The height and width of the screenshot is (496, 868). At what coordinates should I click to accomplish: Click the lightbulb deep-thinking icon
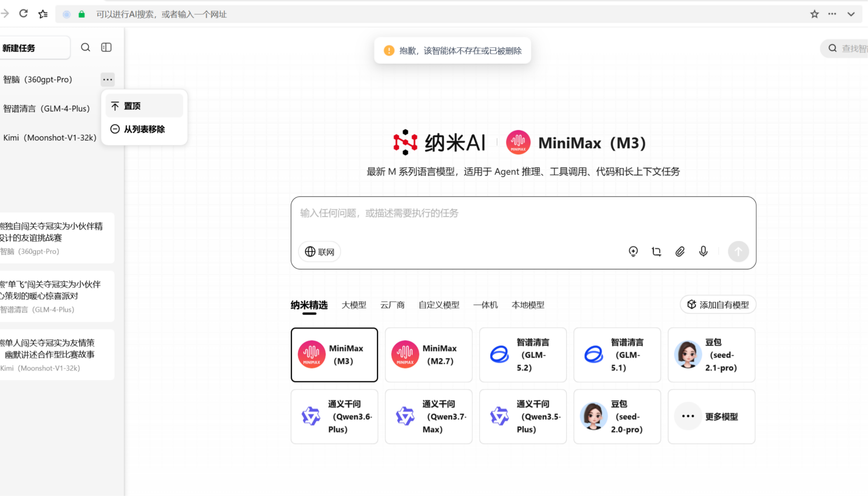click(633, 251)
